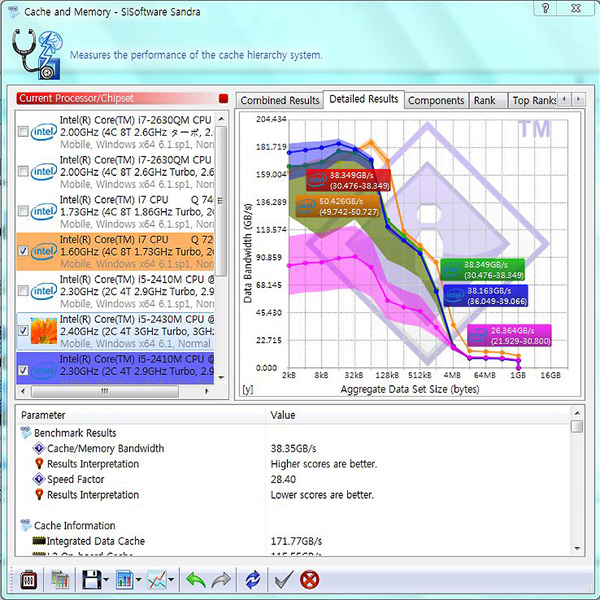Open the bar chart icon dropdown arrow
This screenshot has width=600, height=600.
point(138,580)
